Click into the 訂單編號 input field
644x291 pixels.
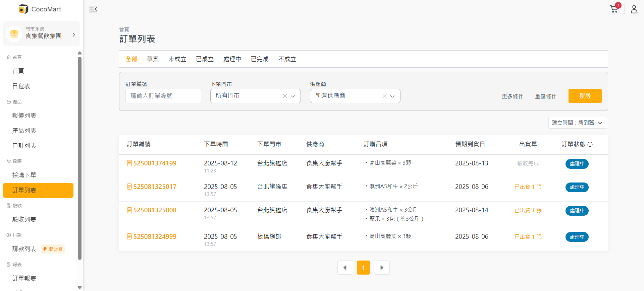(x=163, y=96)
